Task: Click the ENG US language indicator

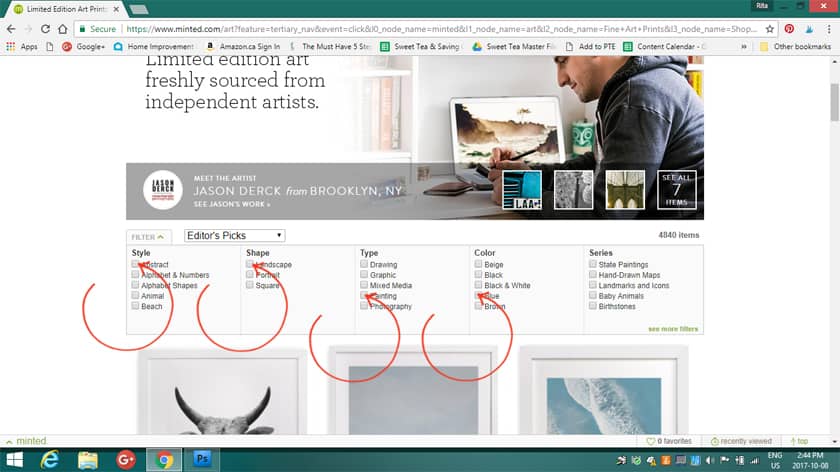Action: (775, 460)
